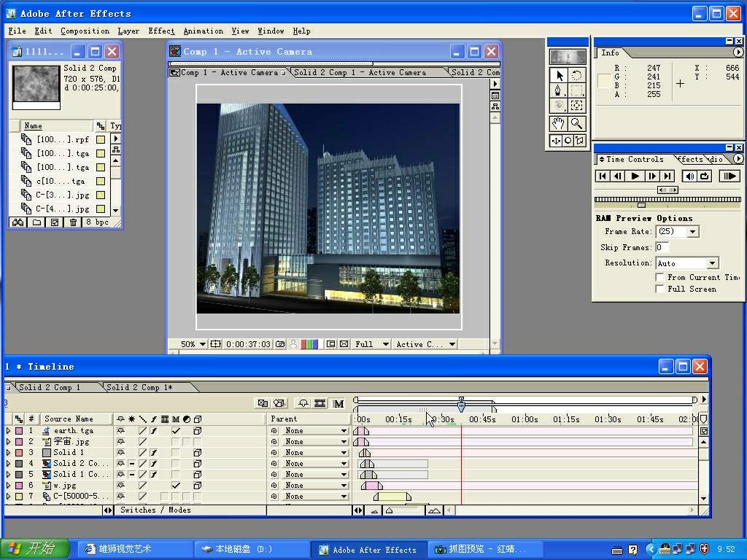Choose the Rotation tool
The image size is (747, 560).
pyautogui.click(x=576, y=75)
